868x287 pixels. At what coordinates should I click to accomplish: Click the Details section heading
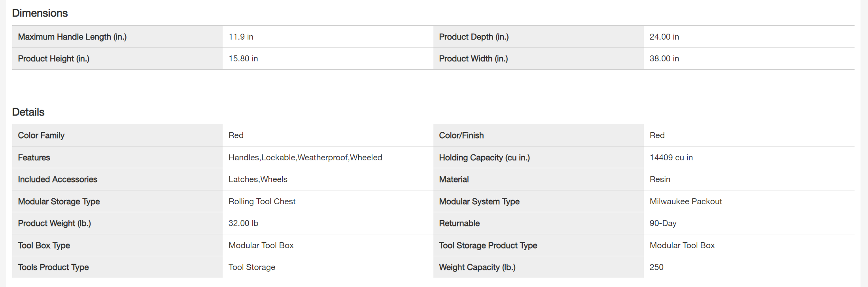(x=28, y=112)
